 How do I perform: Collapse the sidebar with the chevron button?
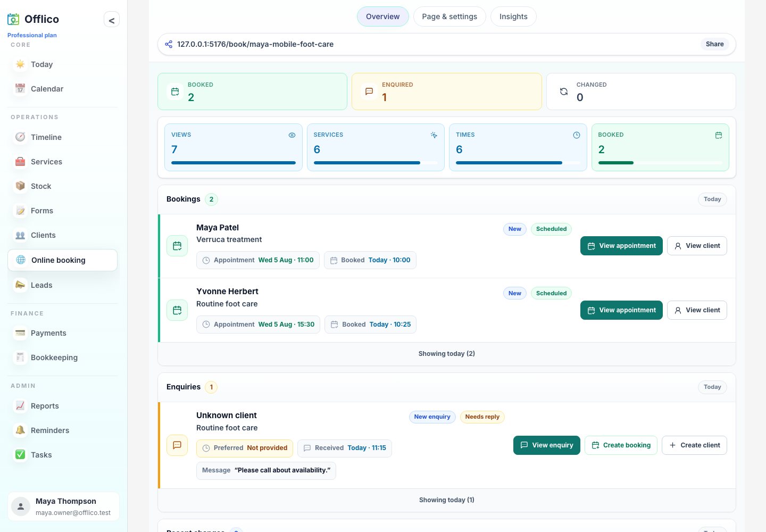112,20
